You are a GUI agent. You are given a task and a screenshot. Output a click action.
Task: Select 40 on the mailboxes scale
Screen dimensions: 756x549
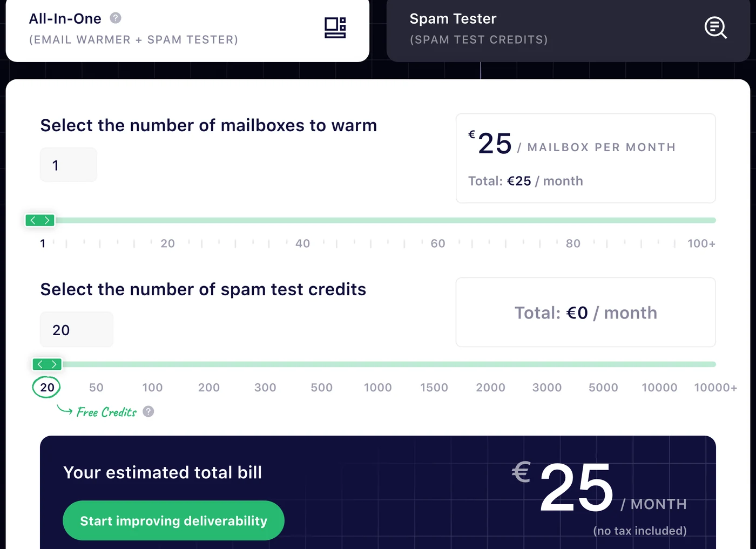pyautogui.click(x=302, y=243)
